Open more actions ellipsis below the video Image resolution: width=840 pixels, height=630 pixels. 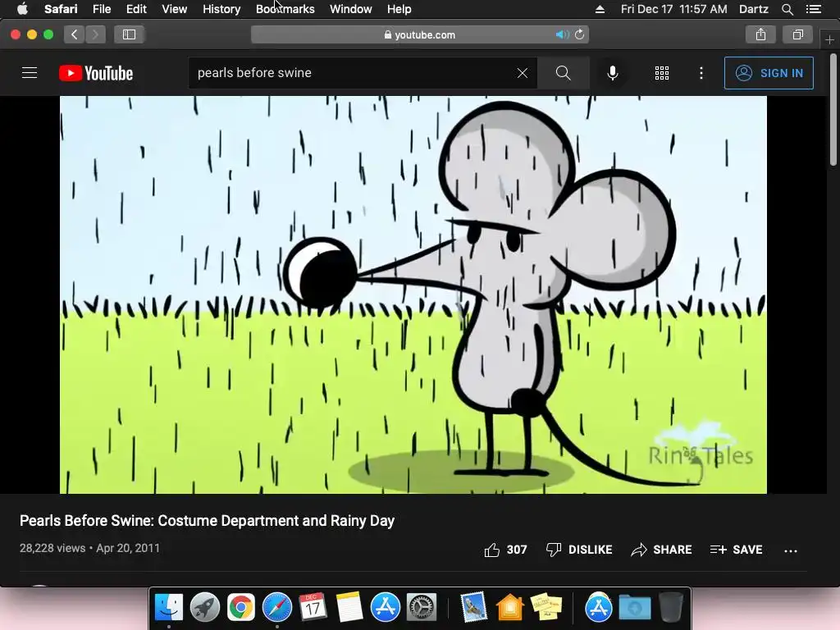click(791, 550)
